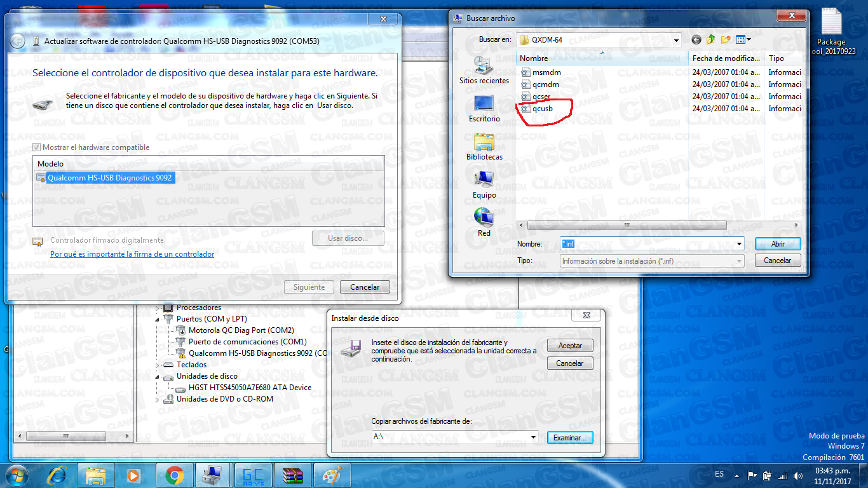The height and width of the screenshot is (488, 868).
Task: Expand Unidades de DVD o CD-ROM node
Action: pos(158,399)
